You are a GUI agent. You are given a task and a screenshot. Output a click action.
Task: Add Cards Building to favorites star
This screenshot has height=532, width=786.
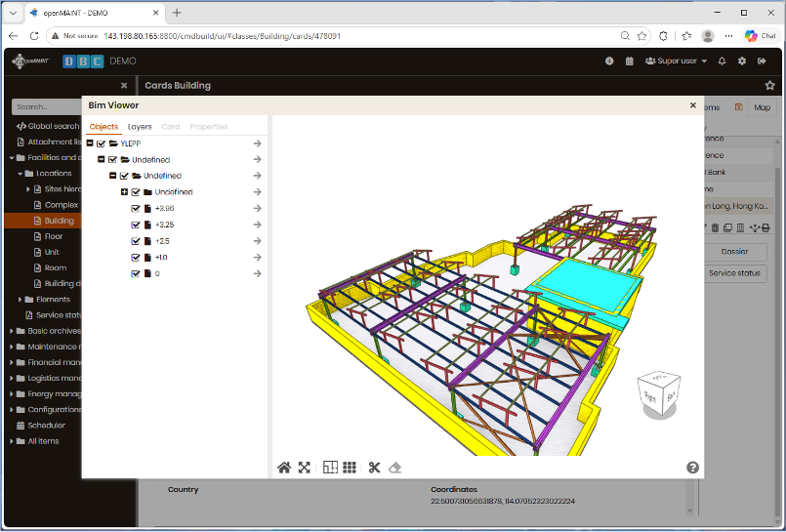[770, 86]
